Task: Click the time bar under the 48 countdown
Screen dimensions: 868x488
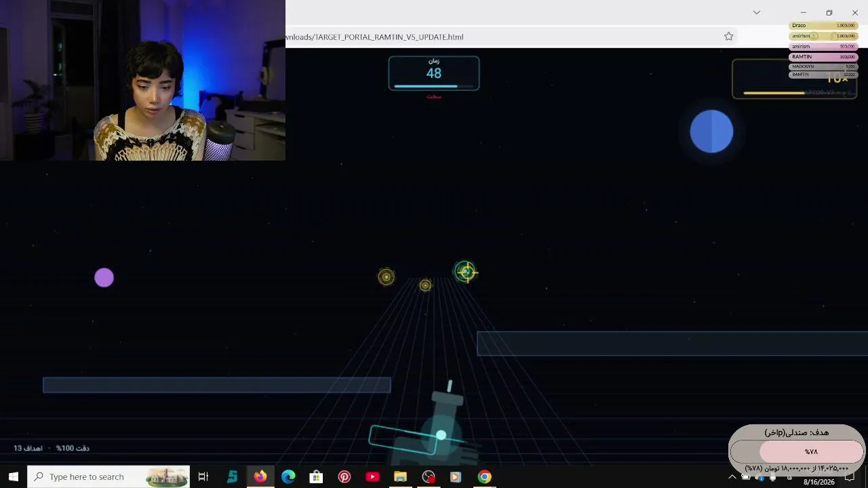Action: coord(434,86)
